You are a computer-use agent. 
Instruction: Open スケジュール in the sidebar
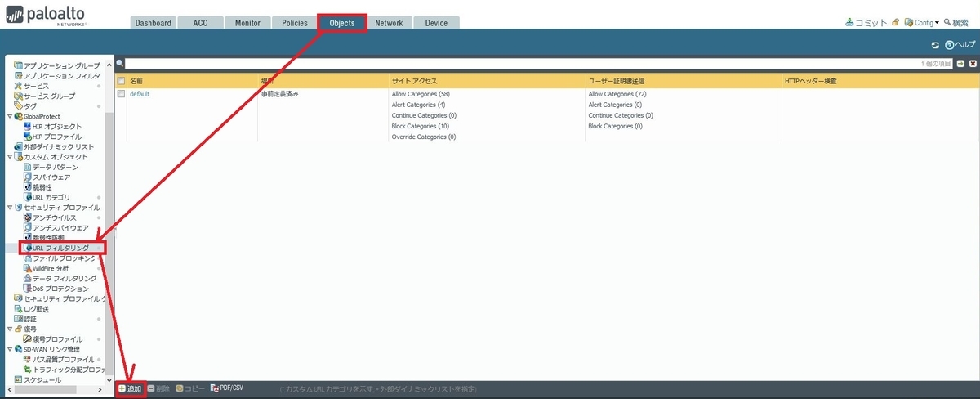coord(37,379)
